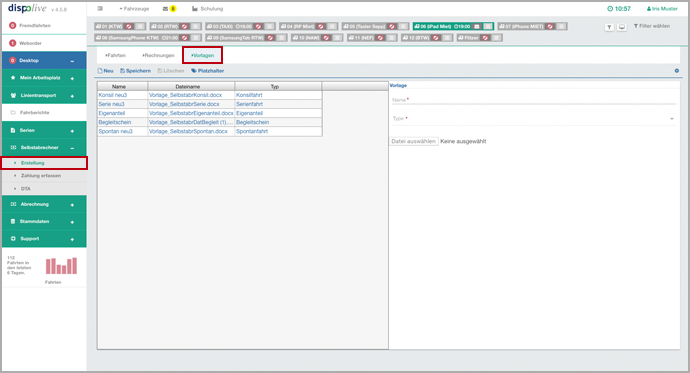Viewport: 690px width, 373px height.
Task: Toggle the grey switch on vehicle 04 (RP Miet)
Action: tap(332, 26)
